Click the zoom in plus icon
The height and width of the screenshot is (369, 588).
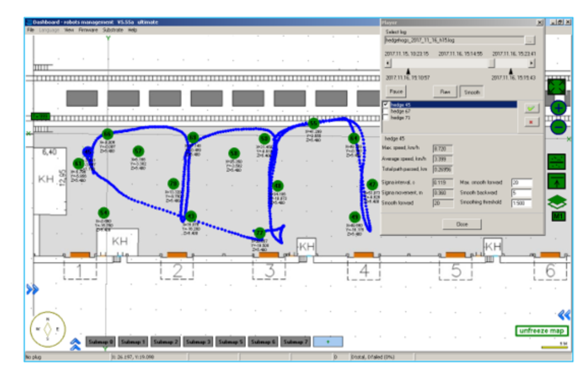coord(558,108)
